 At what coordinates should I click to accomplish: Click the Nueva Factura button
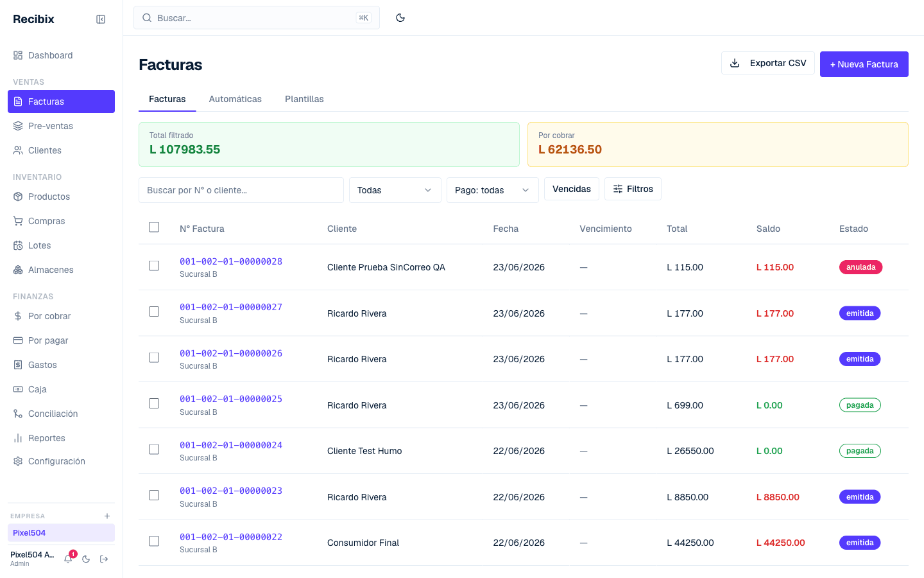[x=864, y=64]
